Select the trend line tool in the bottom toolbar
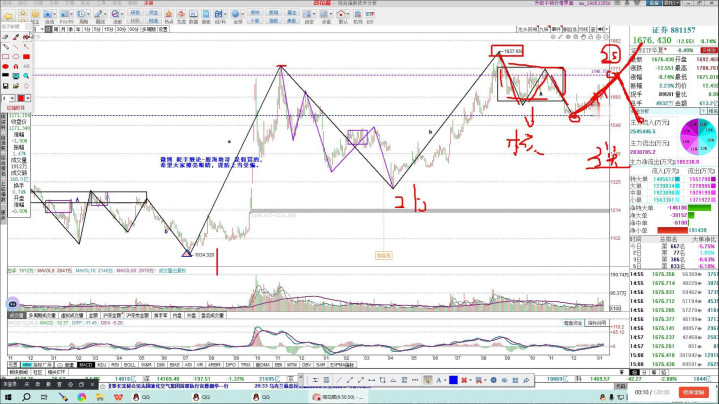This screenshot has width=719, height=404. pos(339,380)
